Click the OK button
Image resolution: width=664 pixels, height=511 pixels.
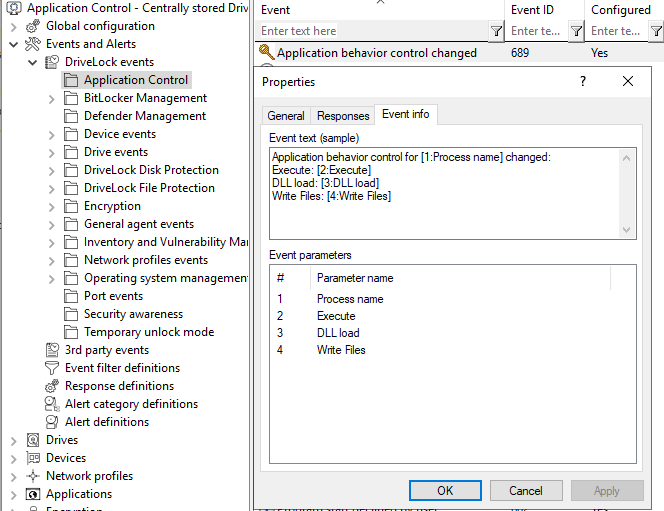[445, 491]
